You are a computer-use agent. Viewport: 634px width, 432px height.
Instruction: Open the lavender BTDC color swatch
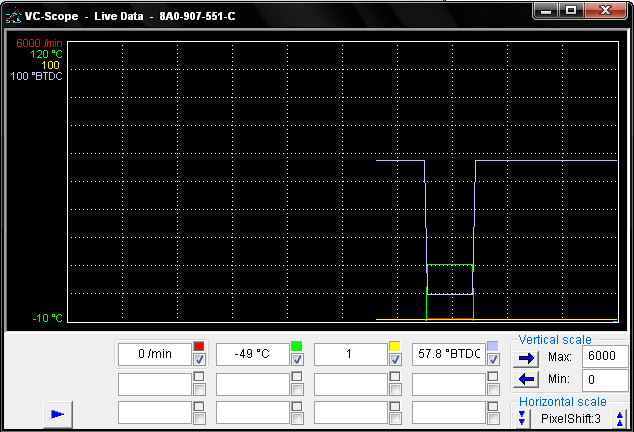[x=493, y=346]
